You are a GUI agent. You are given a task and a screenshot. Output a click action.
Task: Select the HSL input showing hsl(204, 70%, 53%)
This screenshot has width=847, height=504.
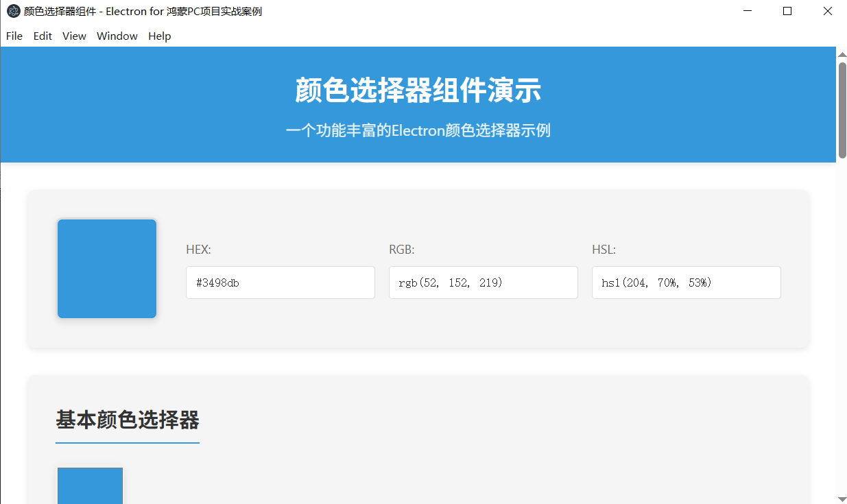point(686,282)
